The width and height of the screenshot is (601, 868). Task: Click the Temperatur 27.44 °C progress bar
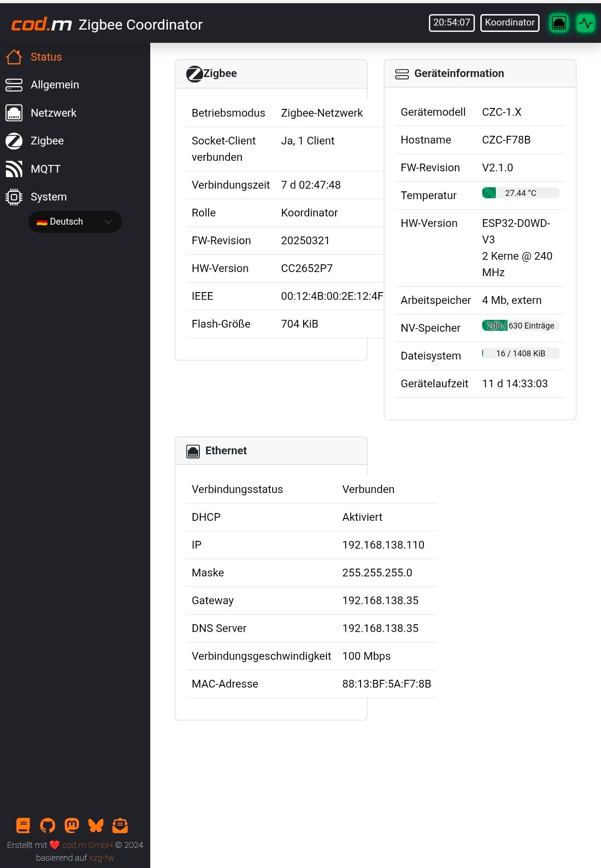520,193
